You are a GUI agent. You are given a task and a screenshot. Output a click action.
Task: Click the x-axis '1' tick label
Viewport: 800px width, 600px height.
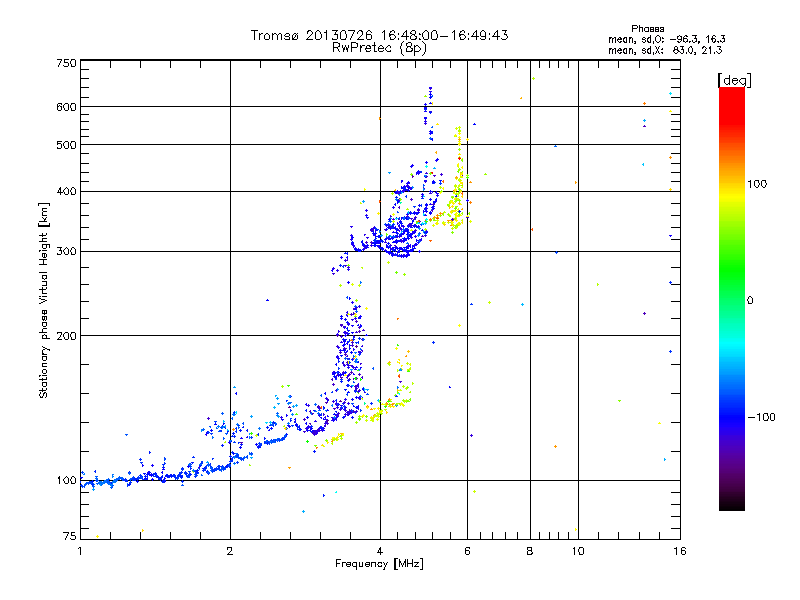pyautogui.click(x=80, y=551)
